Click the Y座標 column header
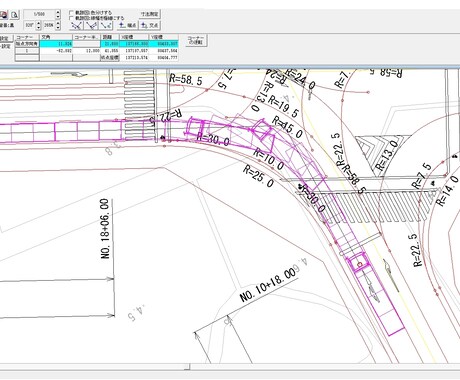Screen dimensions: 460x380 click(164, 37)
